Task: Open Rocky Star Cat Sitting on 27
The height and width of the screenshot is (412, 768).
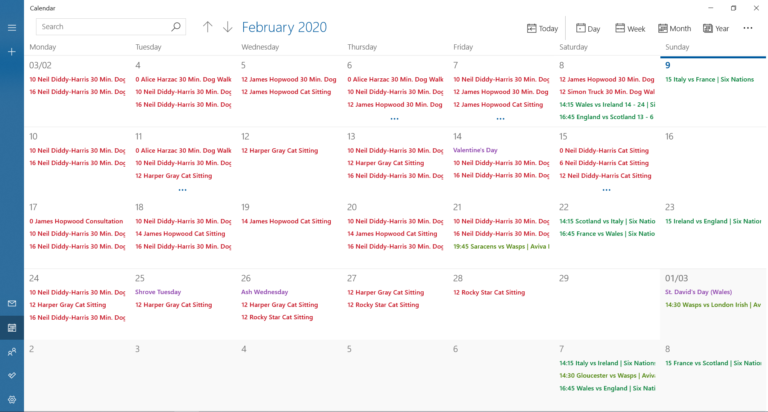Action: [383, 305]
